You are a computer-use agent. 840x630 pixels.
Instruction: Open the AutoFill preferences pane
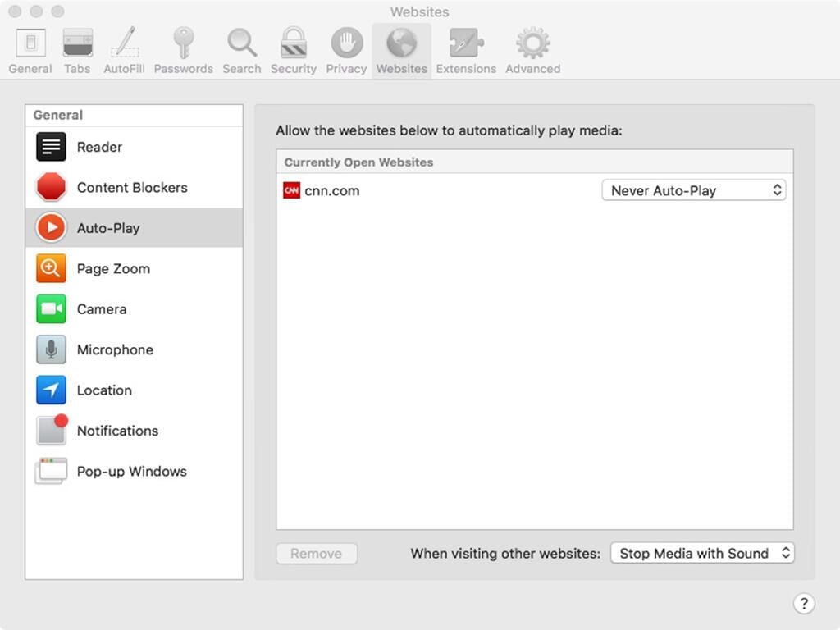pyautogui.click(x=125, y=52)
